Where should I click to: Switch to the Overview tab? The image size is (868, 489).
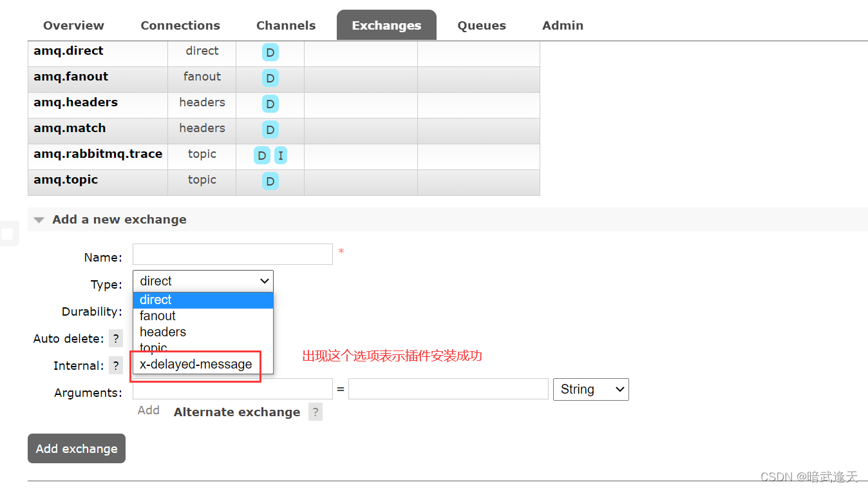[73, 25]
